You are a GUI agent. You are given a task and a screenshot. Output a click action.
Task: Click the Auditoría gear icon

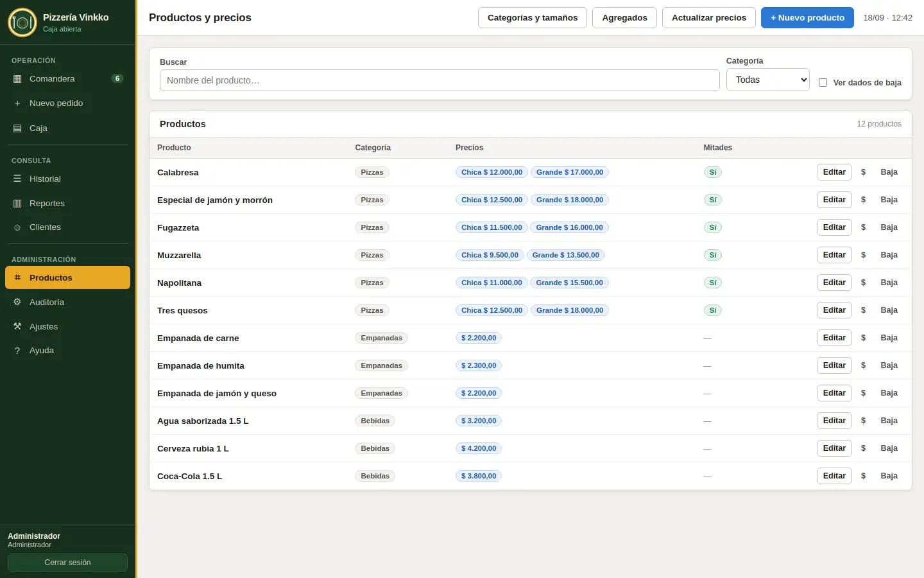pyautogui.click(x=17, y=302)
